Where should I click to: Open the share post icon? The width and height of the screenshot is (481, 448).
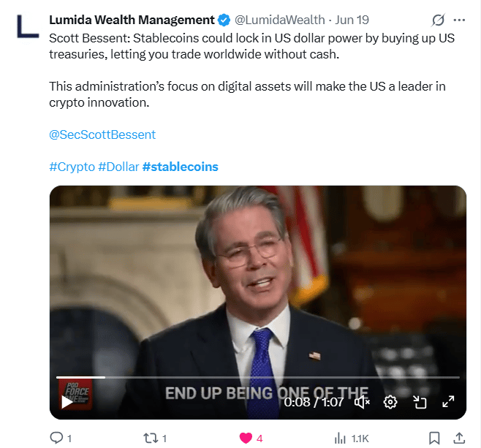(x=459, y=438)
